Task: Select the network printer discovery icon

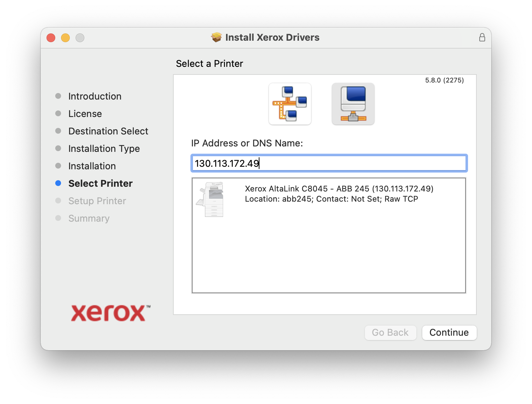Action: pos(290,104)
